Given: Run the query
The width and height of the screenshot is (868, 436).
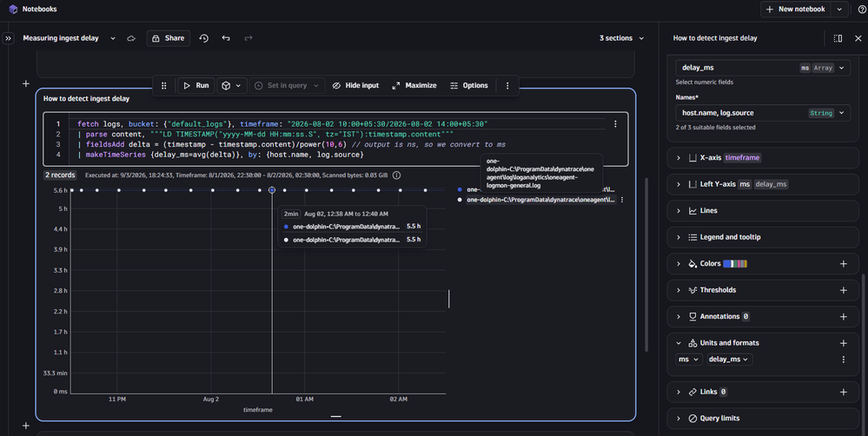Looking at the screenshot, I should [196, 86].
